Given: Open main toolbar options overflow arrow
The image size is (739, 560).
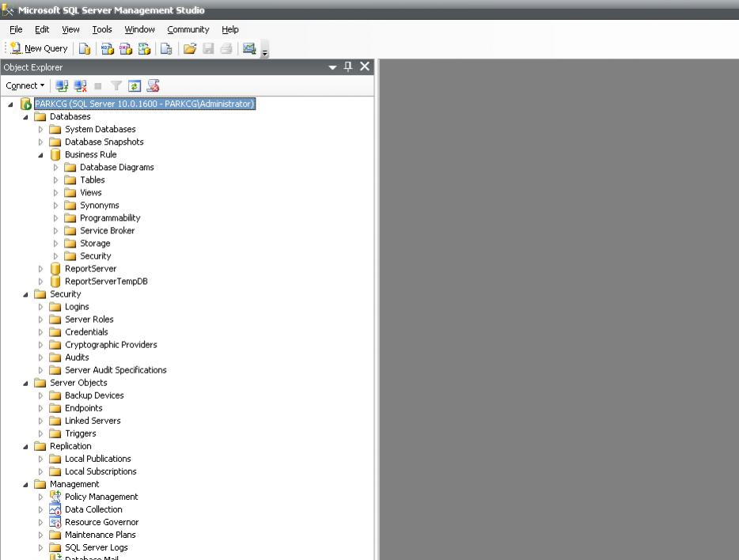Looking at the screenshot, I should tap(265, 49).
